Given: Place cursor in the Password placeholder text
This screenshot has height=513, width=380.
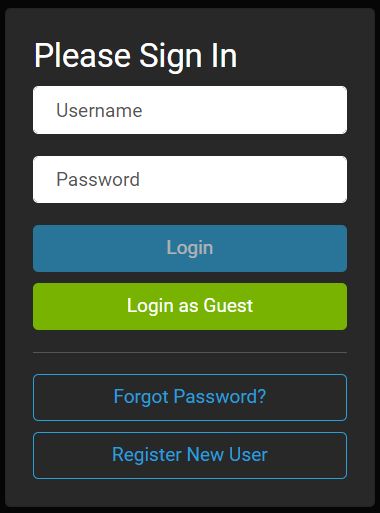Looking at the screenshot, I should coord(98,179).
